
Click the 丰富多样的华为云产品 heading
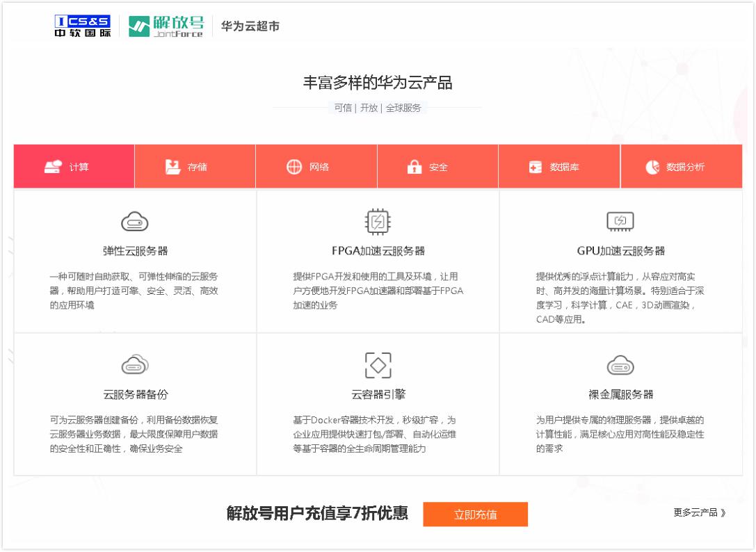(378, 83)
